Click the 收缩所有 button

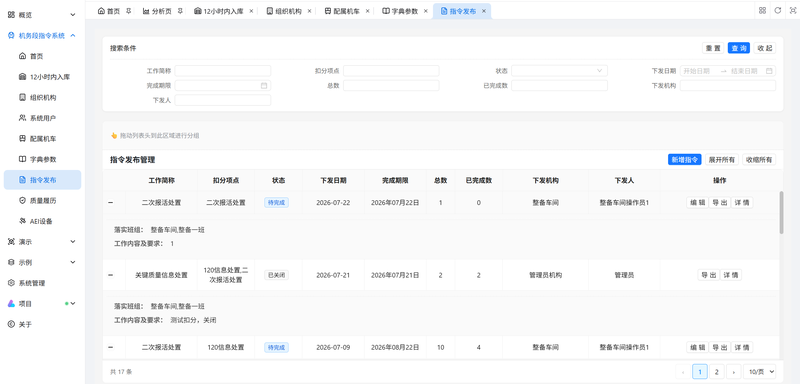pos(759,160)
